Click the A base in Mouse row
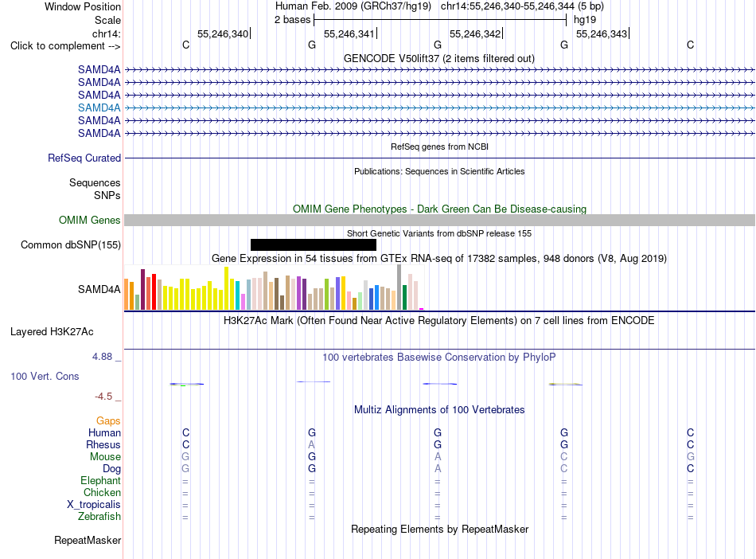 pyautogui.click(x=438, y=457)
